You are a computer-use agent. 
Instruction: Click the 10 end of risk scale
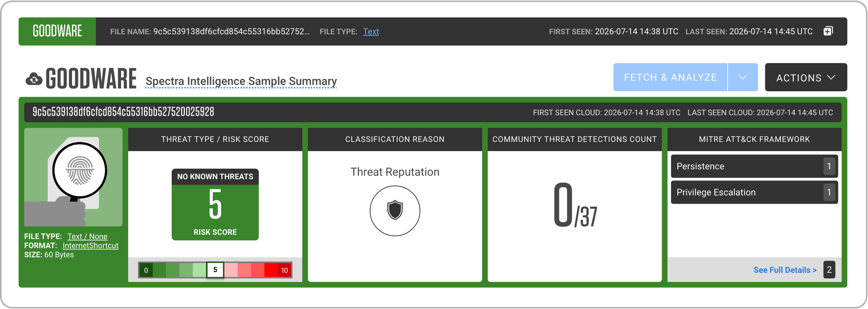click(284, 270)
